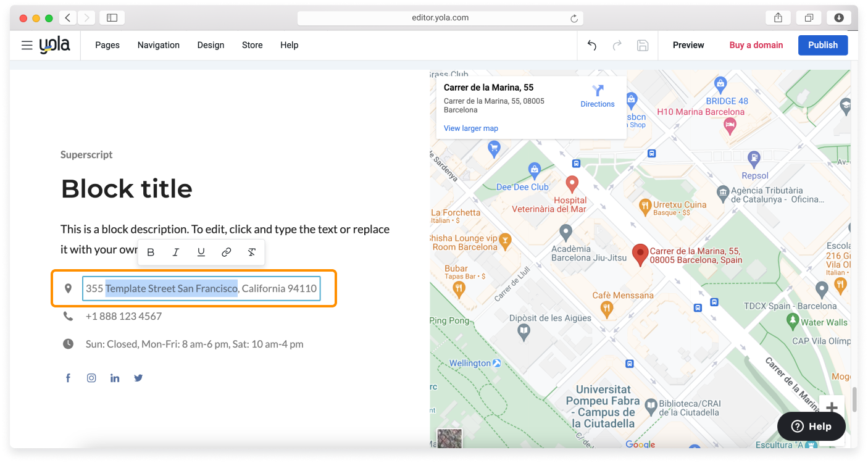
Task: Open the Facebook social icon
Action: (69, 378)
